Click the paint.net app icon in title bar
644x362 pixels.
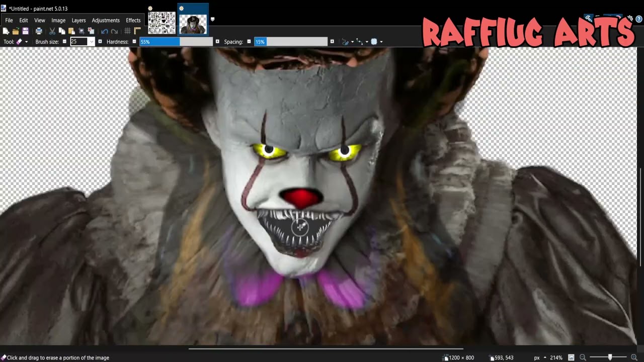point(4,9)
